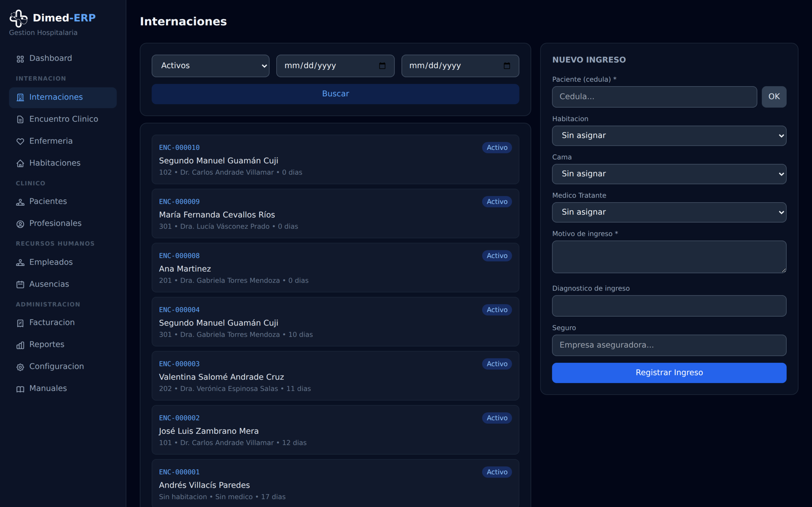Expand the Habitacion dropdown
Image resolution: width=812 pixels, height=507 pixels.
[669, 136]
